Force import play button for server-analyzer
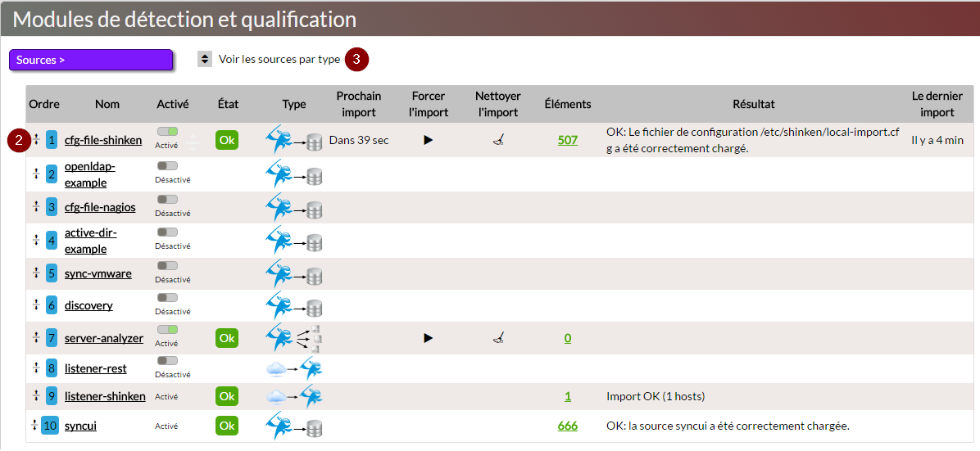Image resolution: width=980 pixels, height=451 pixels. [x=428, y=337]
